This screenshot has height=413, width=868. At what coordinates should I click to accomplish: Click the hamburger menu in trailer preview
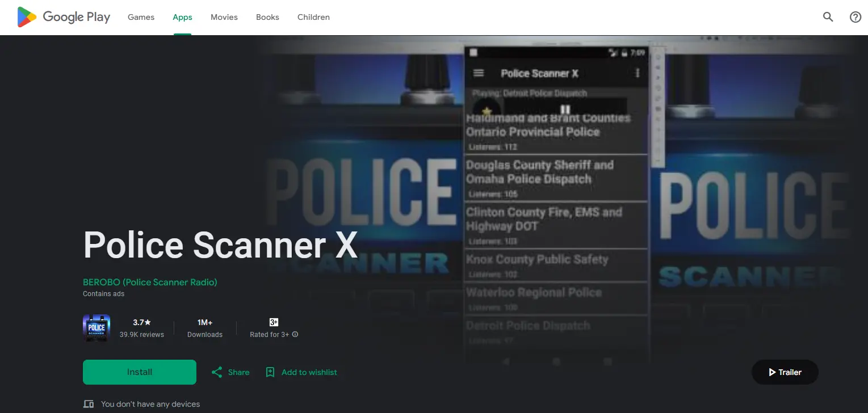point(479,73)
